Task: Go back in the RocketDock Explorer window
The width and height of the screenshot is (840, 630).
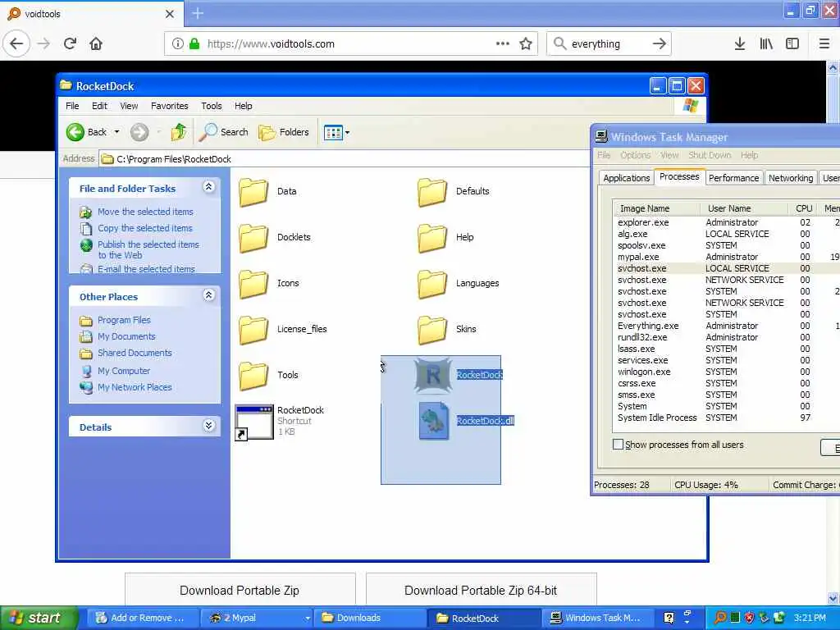Action: (86, 132)
